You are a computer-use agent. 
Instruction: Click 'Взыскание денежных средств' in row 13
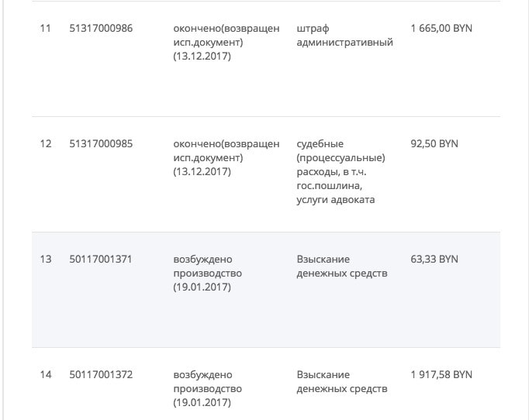pyautogui.click(x=341, y=266)
